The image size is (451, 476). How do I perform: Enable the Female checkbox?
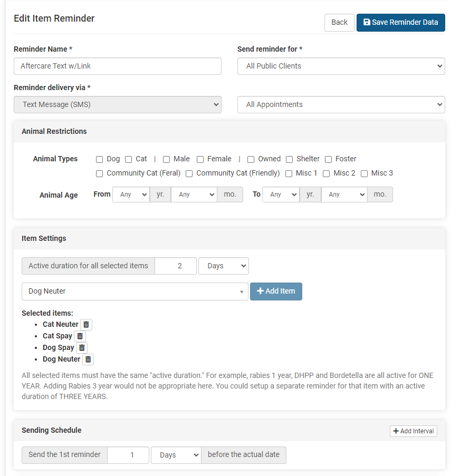tap(200, 159)
